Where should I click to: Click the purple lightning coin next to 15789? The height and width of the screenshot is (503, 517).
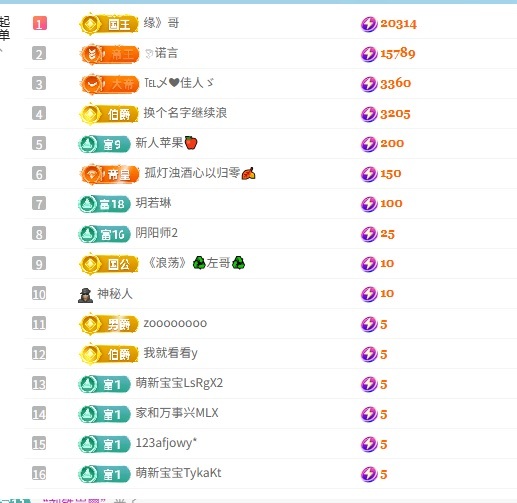pyautogui.click(x=369, y=54)
